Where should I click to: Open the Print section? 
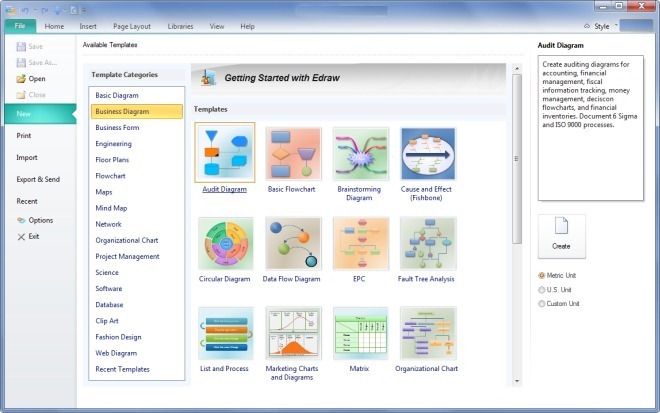click(24, 136)
